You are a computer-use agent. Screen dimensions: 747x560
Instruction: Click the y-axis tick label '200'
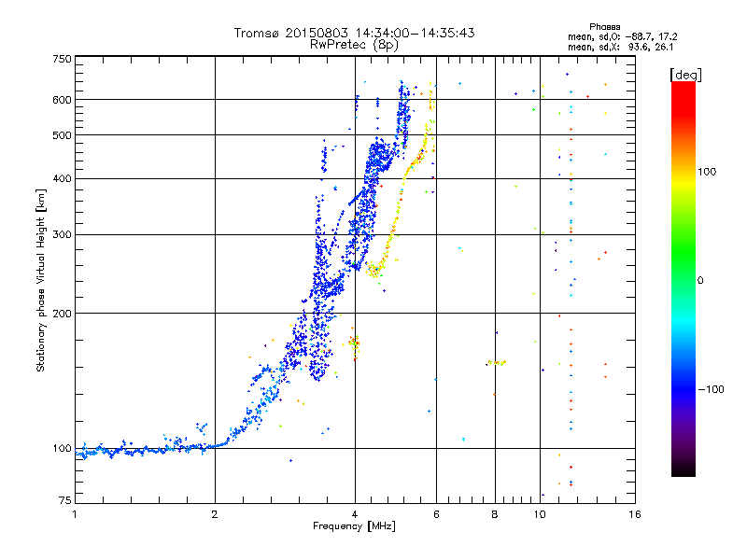click(x=62, y=314)
